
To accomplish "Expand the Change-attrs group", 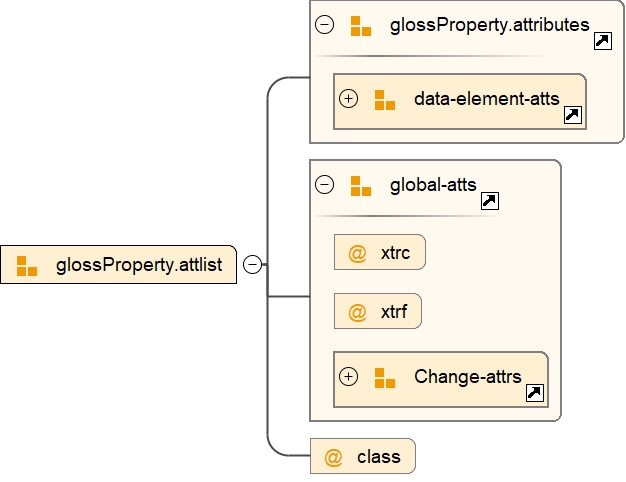I will click(x=349, y=377).
